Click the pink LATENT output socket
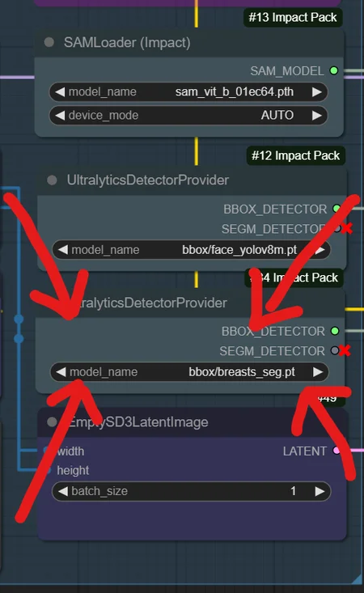The width and height of the screenshot is (364, 593). [336, 451]
